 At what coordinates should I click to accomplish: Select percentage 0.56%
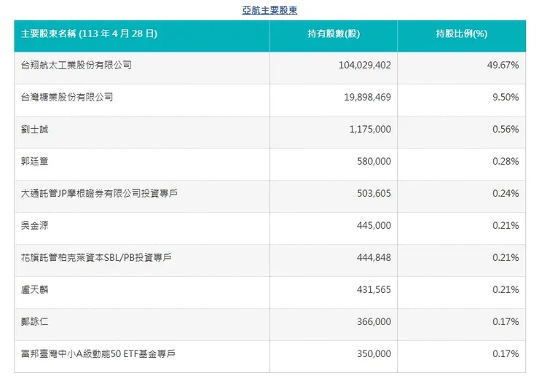(x=505, y=129)
